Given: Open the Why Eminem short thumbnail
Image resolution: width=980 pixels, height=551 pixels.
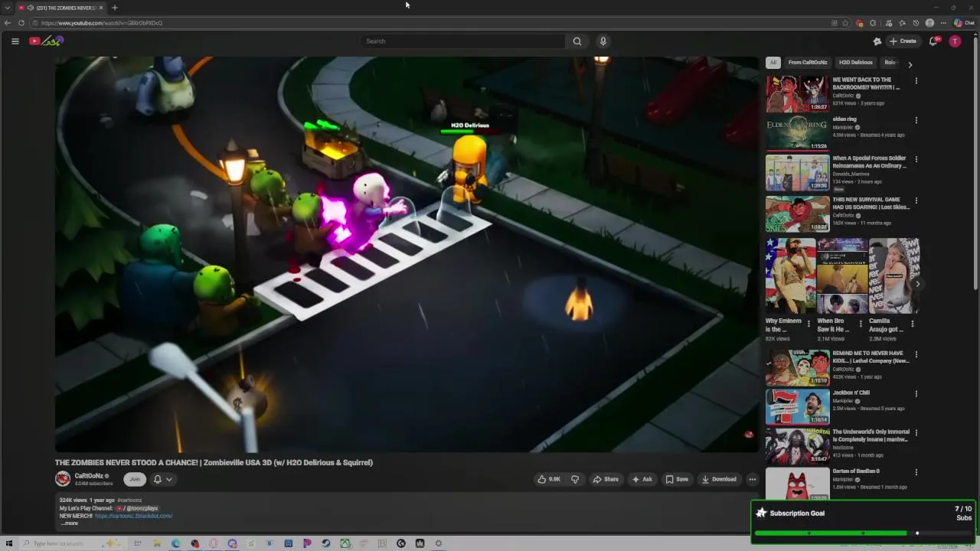Looking at the screenshot, I should pos(790,275).
